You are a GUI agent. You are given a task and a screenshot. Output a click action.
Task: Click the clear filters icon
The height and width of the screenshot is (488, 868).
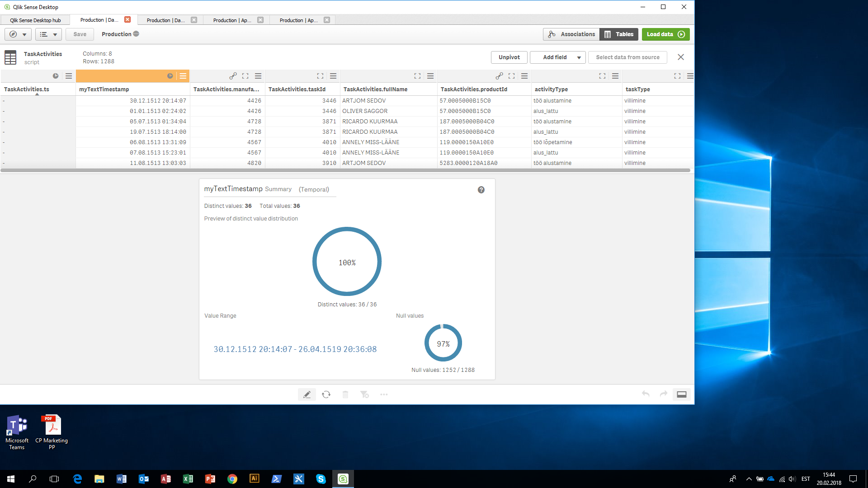[364, 394]
